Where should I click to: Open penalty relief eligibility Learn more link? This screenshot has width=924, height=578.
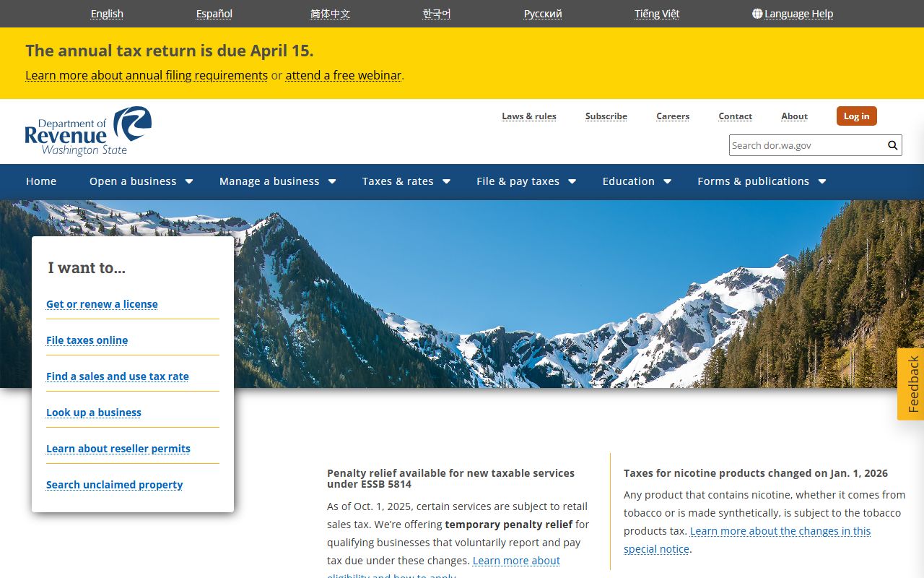[516, 561]
